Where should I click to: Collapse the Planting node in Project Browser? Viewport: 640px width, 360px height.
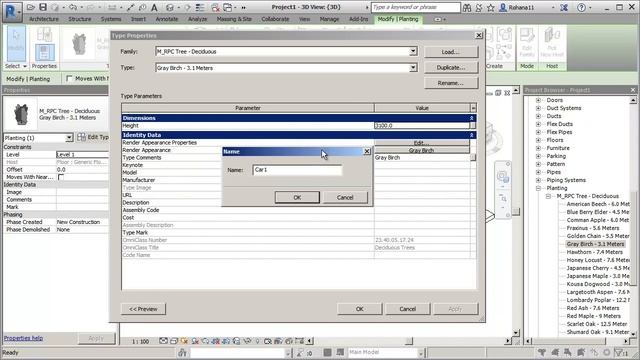click(x=538, y=188)
